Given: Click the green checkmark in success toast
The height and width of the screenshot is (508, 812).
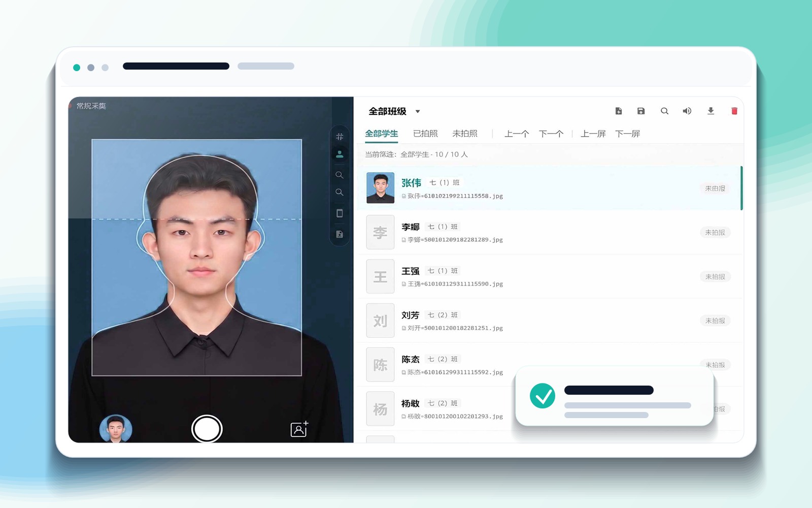Looking at the screenshot, I should pyautogui.click(x=543, y=396).
